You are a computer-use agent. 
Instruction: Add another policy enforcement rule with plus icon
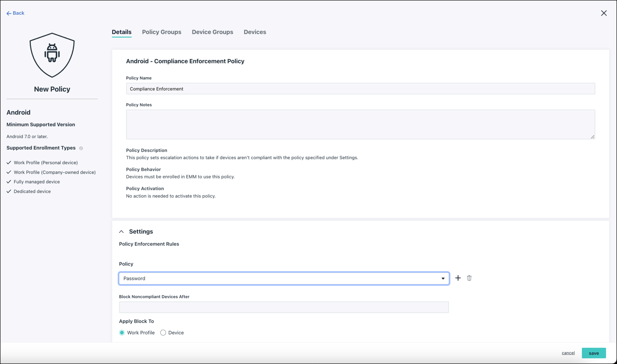[458, 278]
